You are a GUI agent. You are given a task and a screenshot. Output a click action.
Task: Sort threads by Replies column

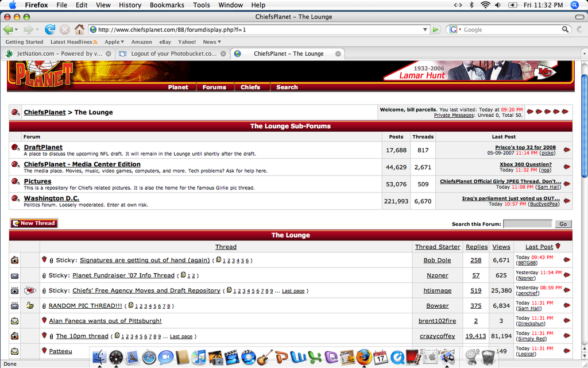click(477, 247)
